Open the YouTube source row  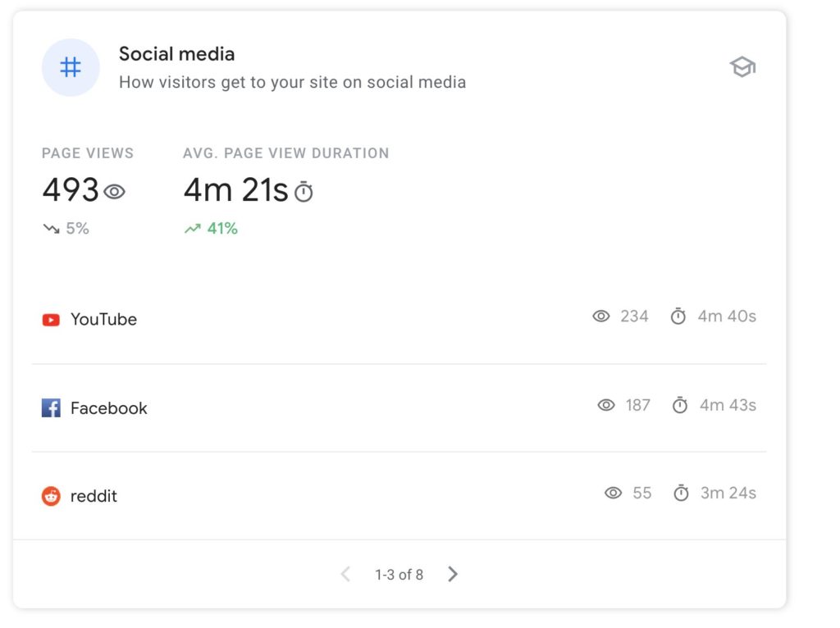coord(399,320)
